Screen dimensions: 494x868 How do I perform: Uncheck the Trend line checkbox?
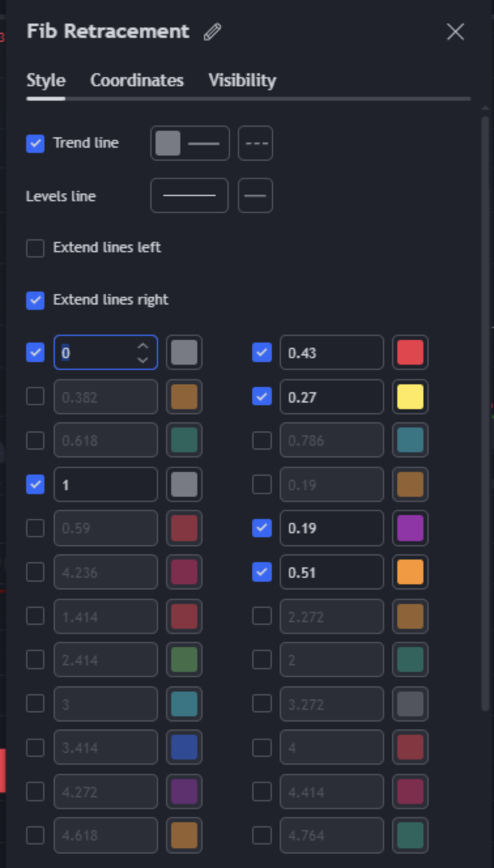point(35,143)
